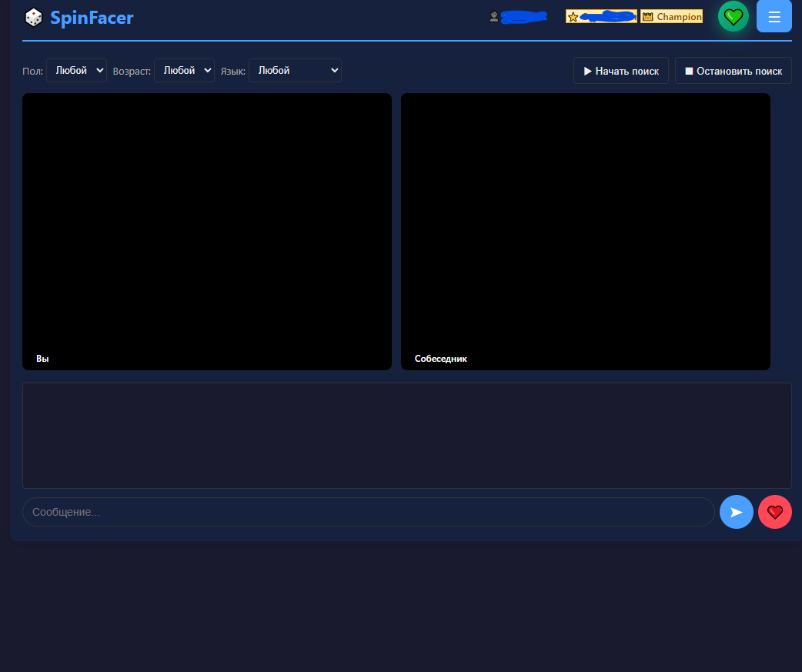Open the Возраст (age) dropdown

click(x=184, y=70)
